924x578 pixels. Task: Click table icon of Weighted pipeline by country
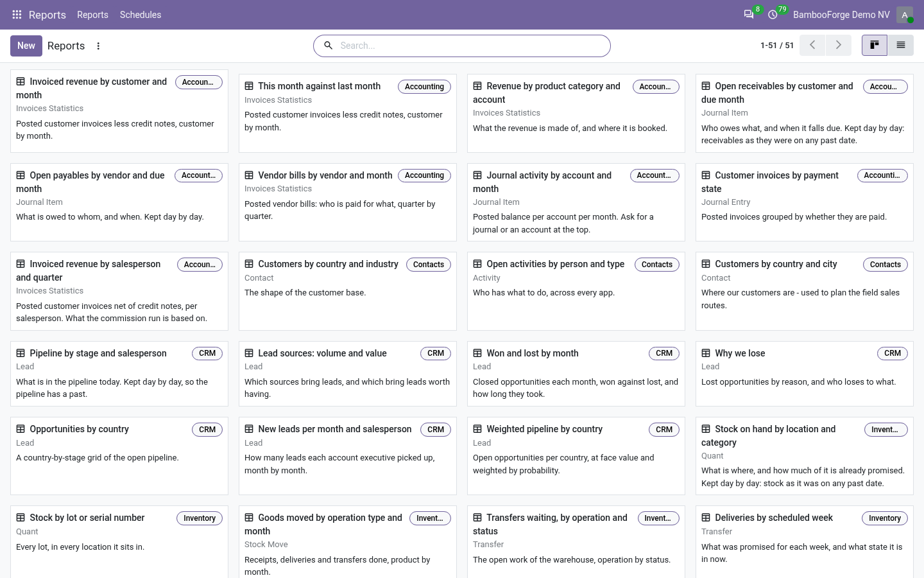[x=477, y=429]
